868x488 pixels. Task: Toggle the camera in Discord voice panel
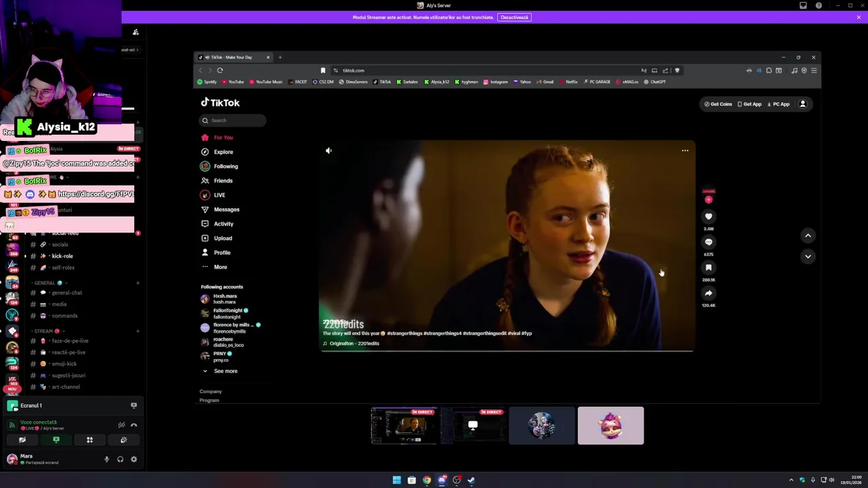pyautogui.click(x=22, y=440)
